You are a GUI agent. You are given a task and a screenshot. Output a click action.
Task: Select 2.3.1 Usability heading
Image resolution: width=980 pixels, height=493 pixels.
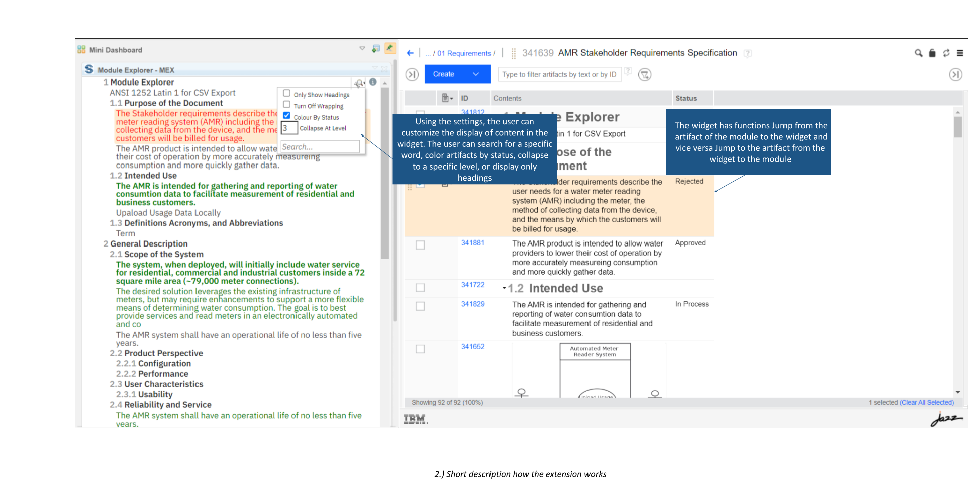click(x=144, y=395)
